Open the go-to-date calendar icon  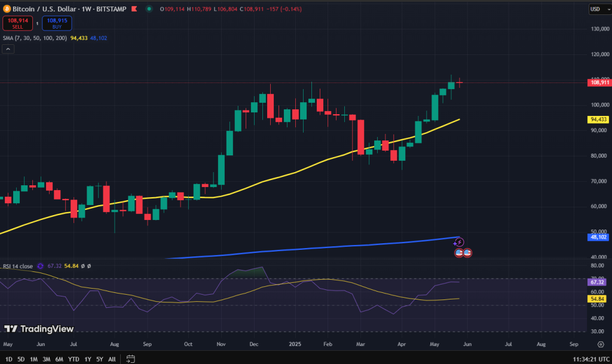130,359
